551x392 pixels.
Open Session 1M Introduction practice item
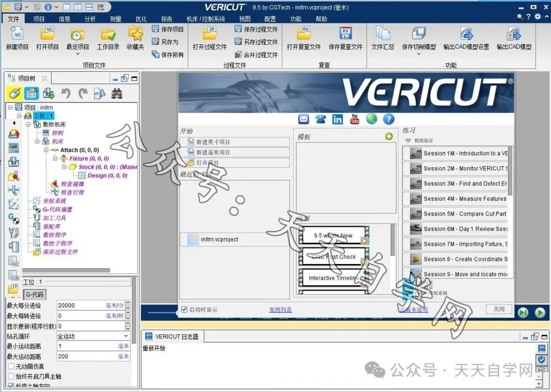(x=456, y=153)
